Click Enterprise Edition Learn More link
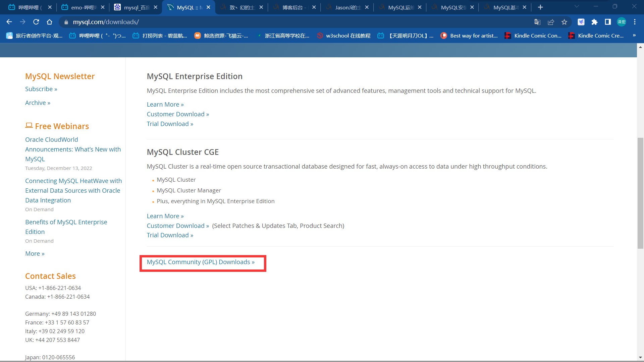Image resolution: width=644 pixels, height=362 pixels. [x=165, y=104]
